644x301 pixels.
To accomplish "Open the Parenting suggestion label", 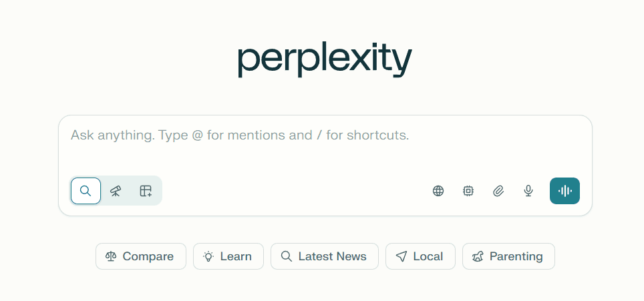I will [516, 256].
